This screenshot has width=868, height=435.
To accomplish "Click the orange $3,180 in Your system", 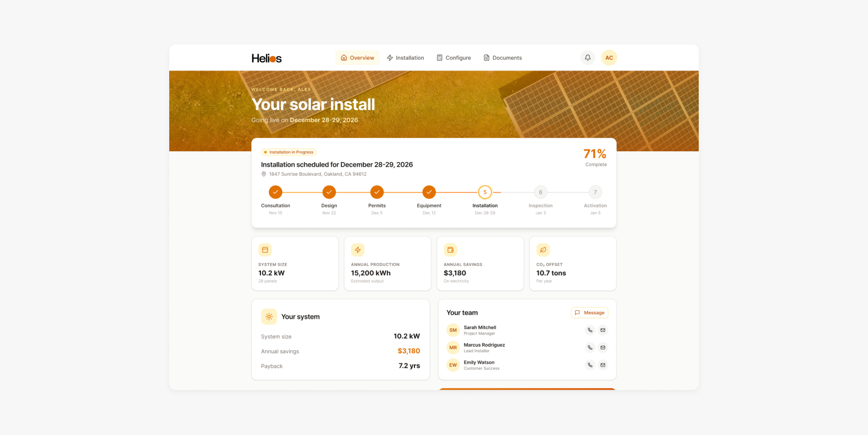I will tap(409, 351).
